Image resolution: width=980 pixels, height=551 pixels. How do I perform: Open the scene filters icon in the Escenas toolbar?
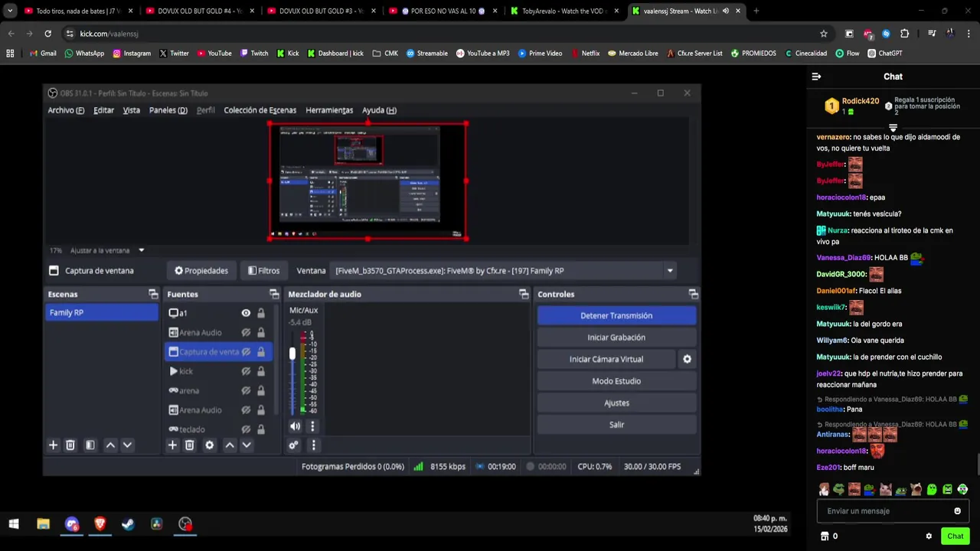(90, 445)
